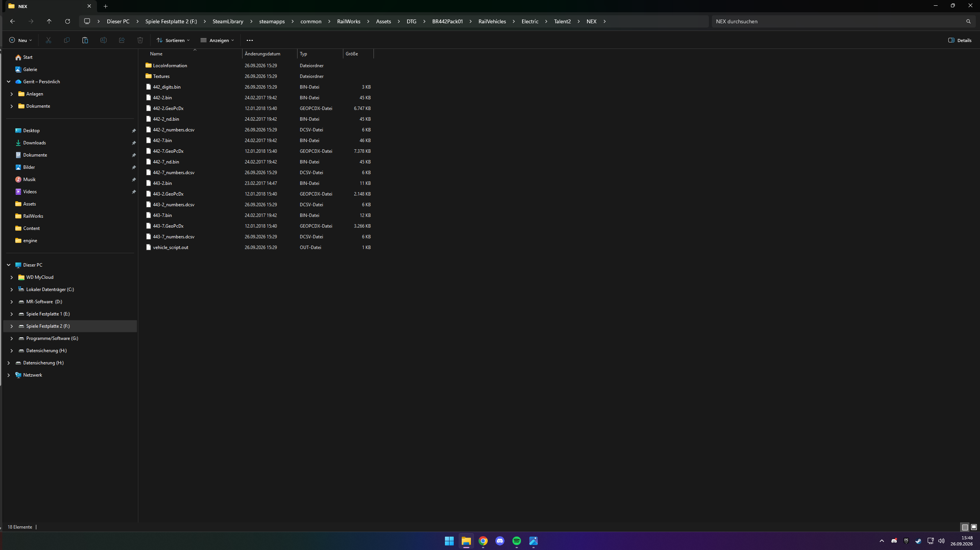Open Discord from the taskbar
The image size is (980, 550).
tap(500, 541)
